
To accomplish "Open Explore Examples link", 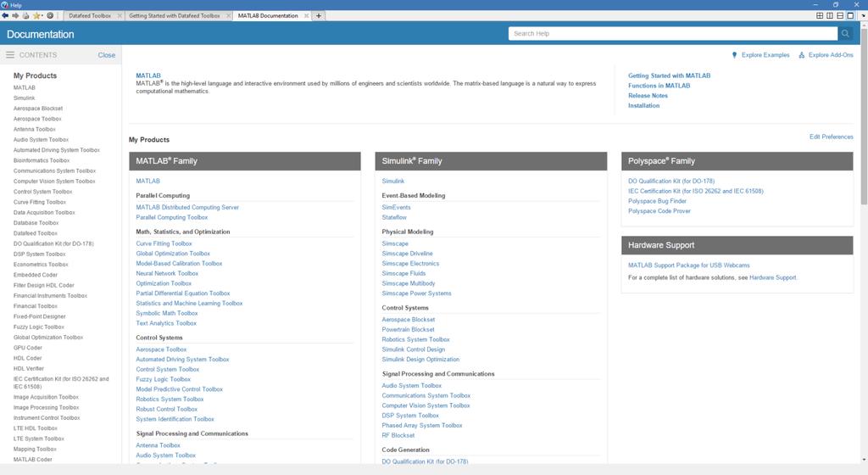I will (x=765, y=55).
